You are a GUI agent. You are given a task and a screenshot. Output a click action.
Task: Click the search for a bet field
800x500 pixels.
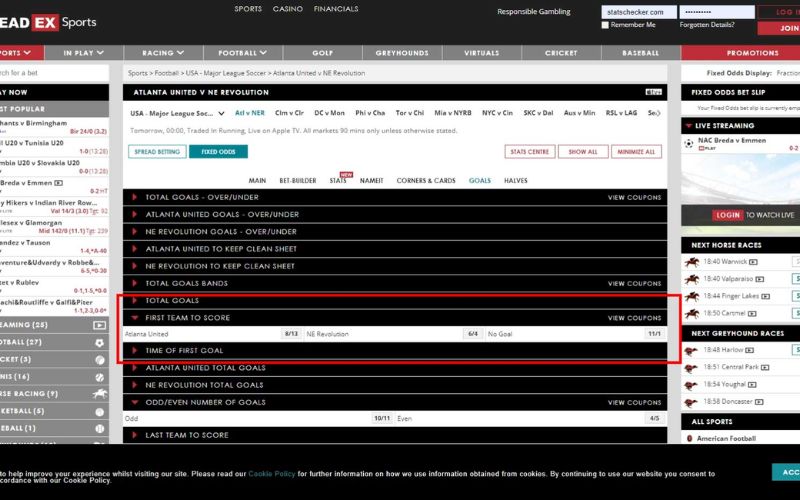tap(54, 73)
